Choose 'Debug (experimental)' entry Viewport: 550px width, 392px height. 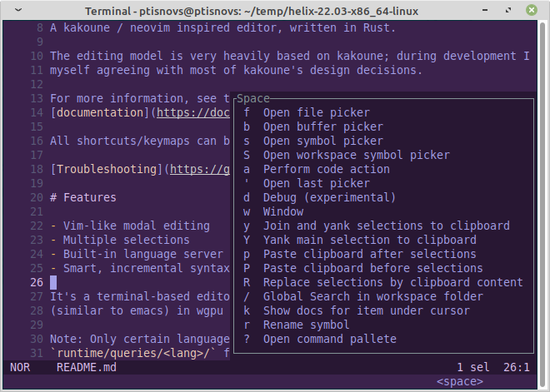[319, 197]
